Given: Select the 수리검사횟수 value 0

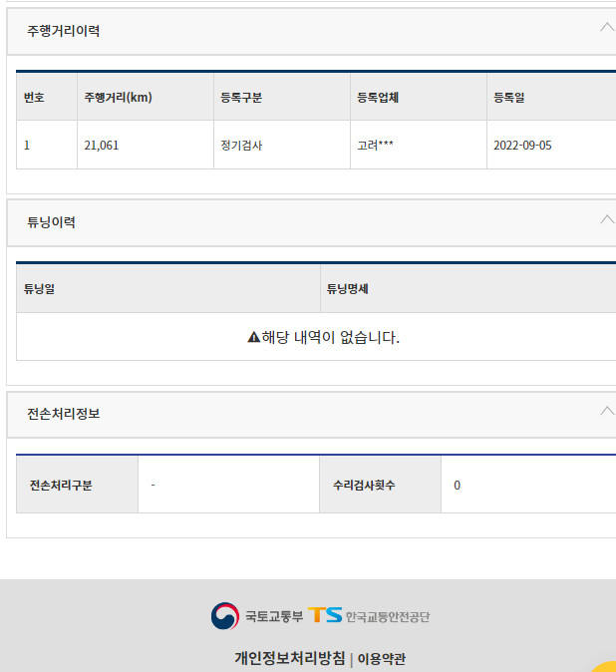Looking at the screenshot, I should (x=458, y=486).
